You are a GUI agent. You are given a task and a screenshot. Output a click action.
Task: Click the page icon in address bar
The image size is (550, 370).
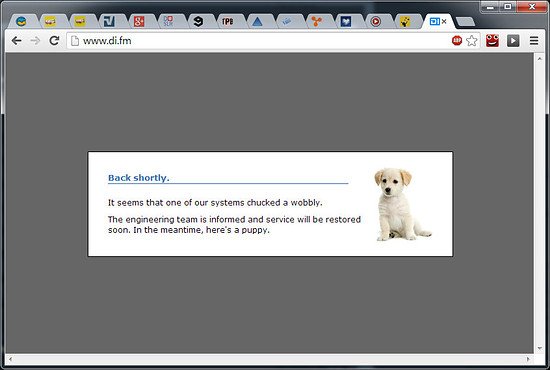coord(75,41)
